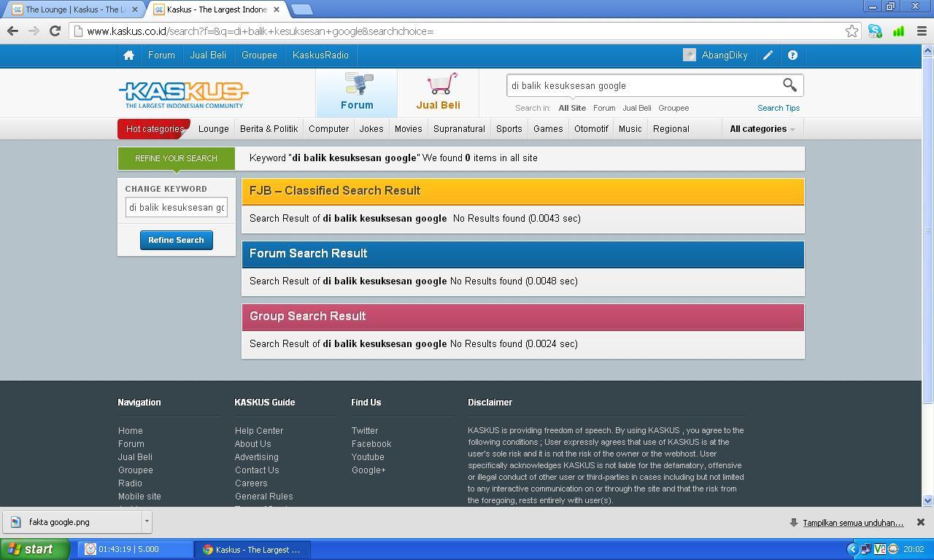Open the Supranatural category
The height and width of the screenshot is (560, 934).
point(459,129)
